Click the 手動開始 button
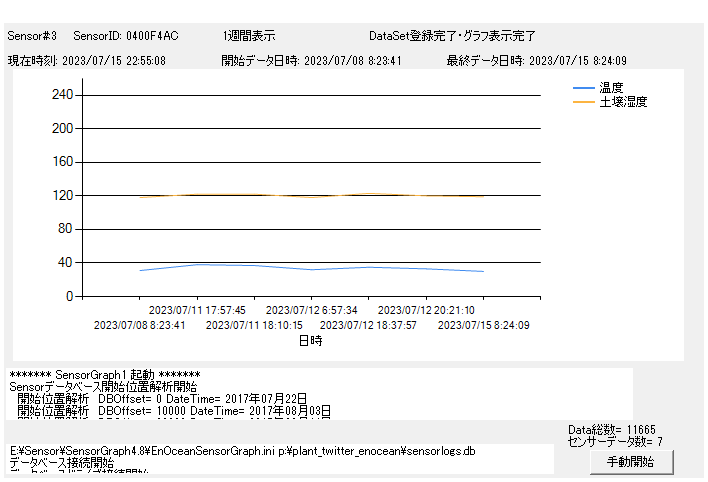The height and width of the screenshot is (482, 708). 630,462
